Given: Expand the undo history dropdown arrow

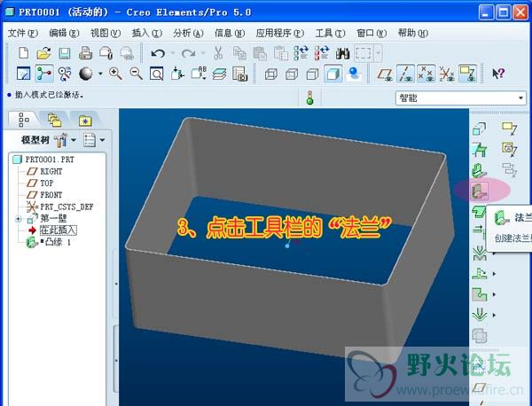Looking at the screenshot, I should coord(172,53).
